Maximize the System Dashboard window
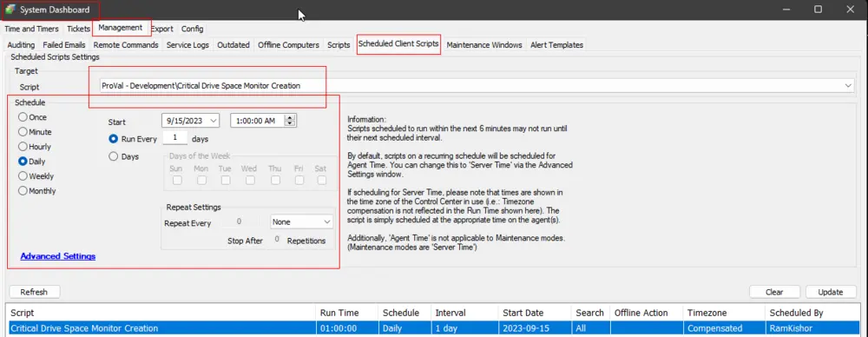Image resolution: width=868 pixels, height=337 pixels. pyautogui.click(x=819, y=9)
